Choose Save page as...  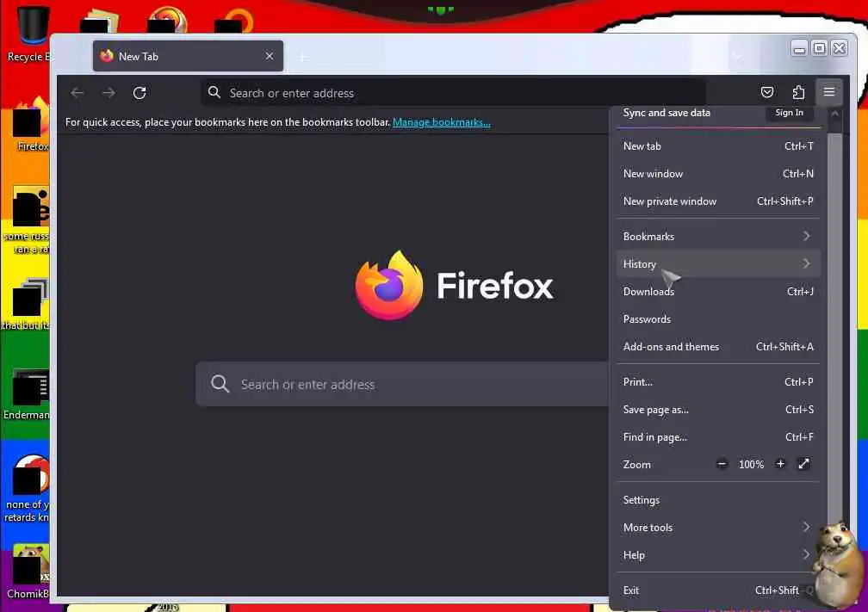718,410
